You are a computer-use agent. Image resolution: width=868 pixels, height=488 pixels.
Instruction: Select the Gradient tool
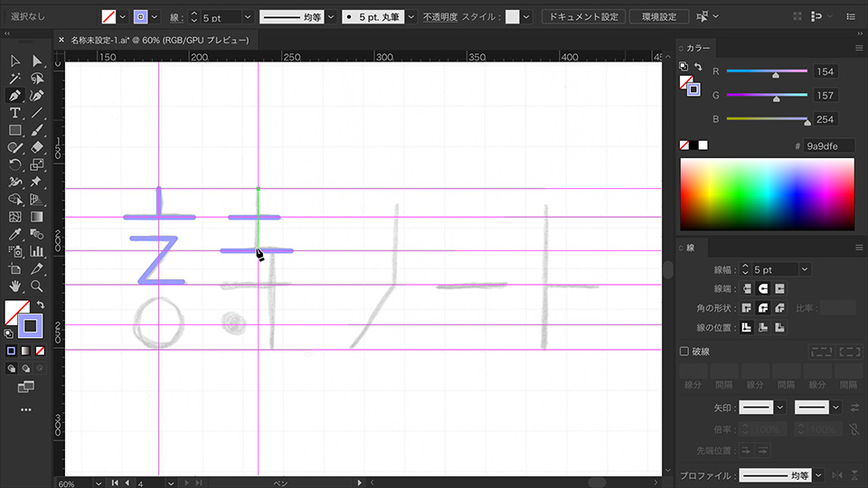[x=36, y=217]
